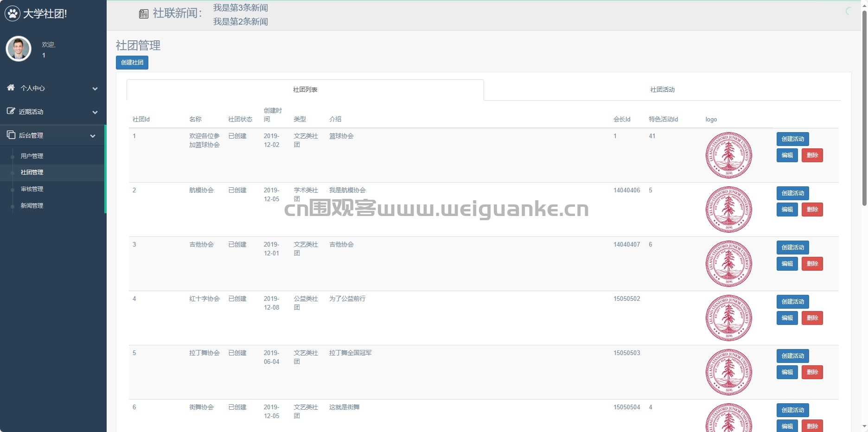
Task: Click the loading spinner icon at top right
Action: click(849, 11)
